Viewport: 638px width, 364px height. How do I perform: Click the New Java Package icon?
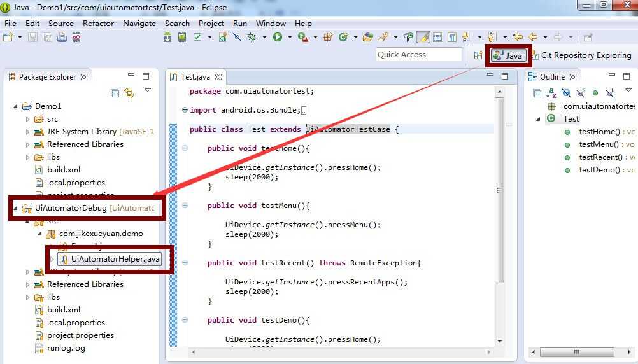point(328,38)
